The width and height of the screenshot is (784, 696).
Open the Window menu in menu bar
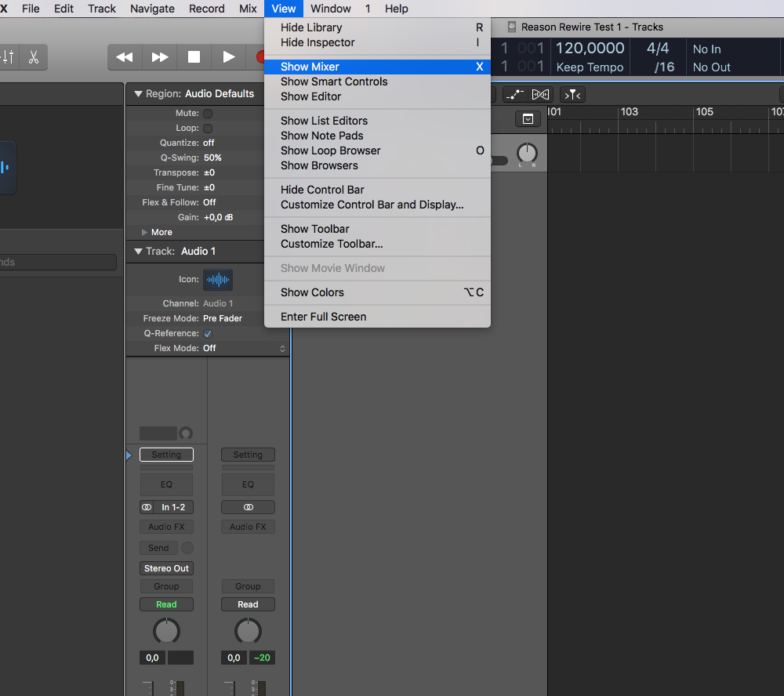pyautogui.click(x=330, y=9)
